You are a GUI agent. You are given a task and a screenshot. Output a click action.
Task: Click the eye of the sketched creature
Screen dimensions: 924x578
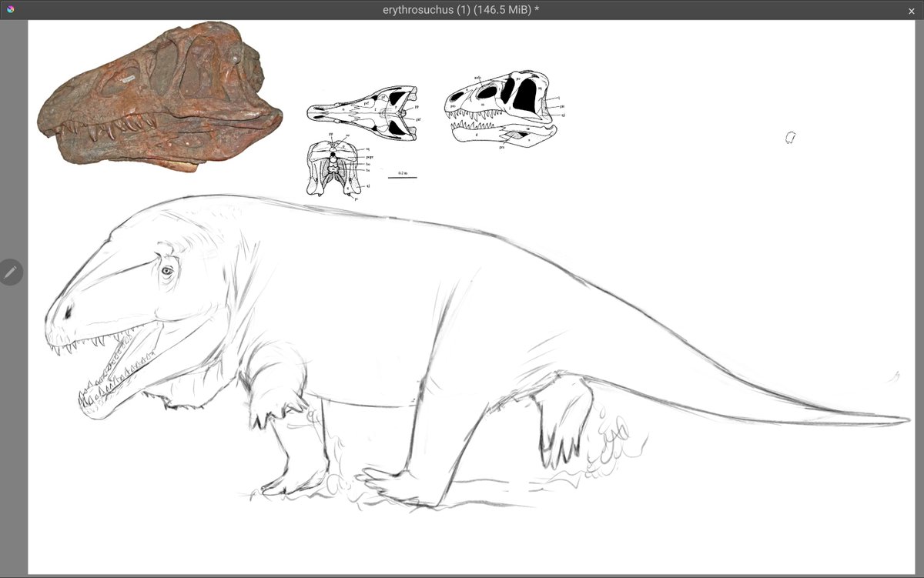point(166,271)
